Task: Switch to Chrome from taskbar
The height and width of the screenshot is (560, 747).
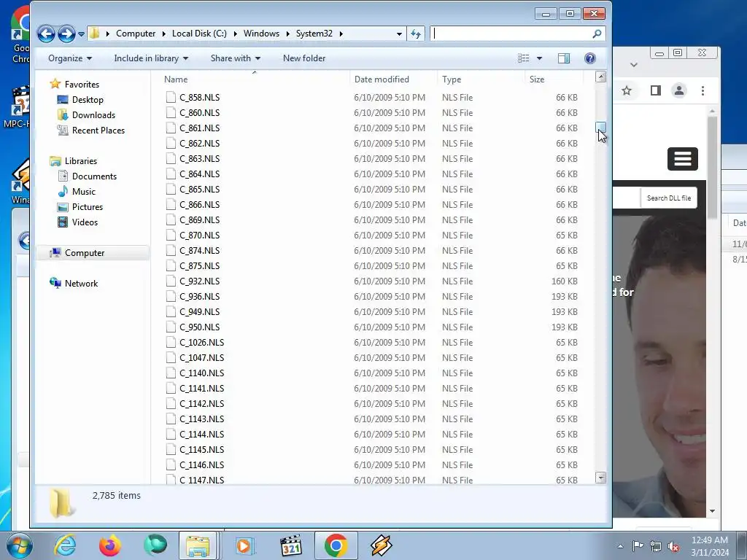Action: (x=336, y=545)
